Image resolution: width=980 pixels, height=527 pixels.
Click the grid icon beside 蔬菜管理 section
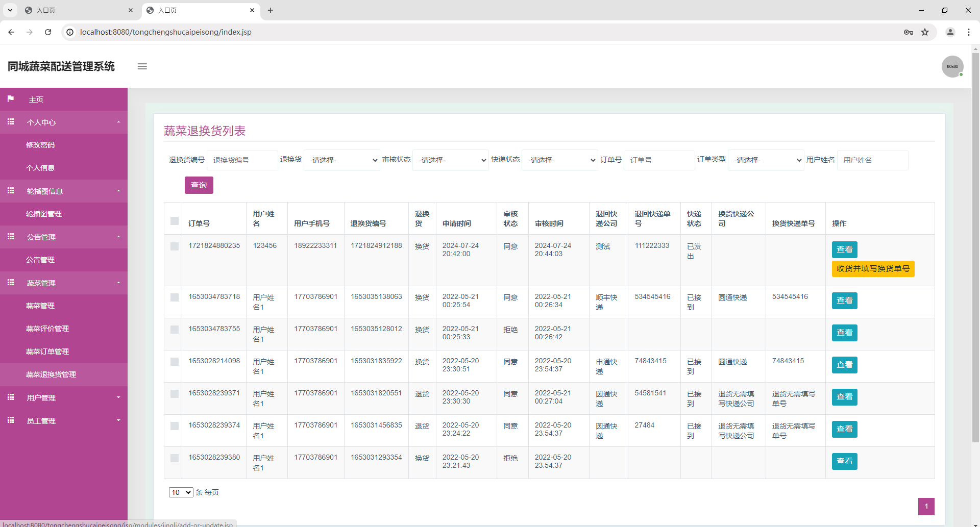11,283
